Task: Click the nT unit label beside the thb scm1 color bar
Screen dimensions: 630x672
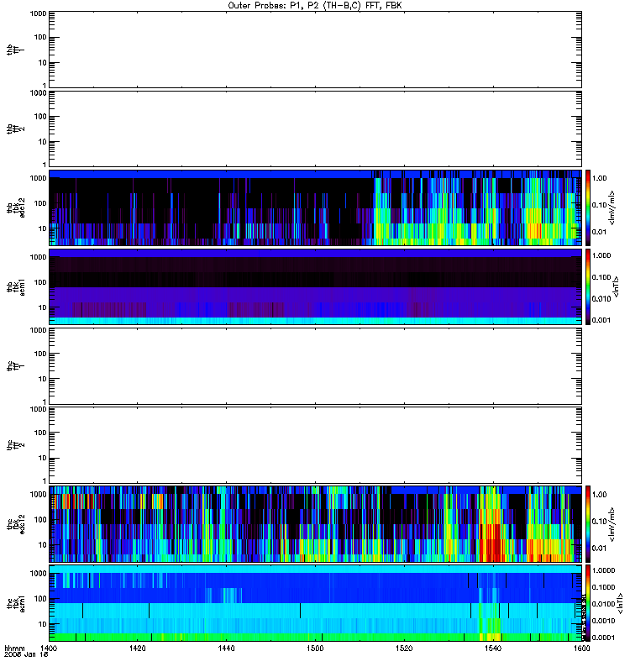Action: pos(616,287)
